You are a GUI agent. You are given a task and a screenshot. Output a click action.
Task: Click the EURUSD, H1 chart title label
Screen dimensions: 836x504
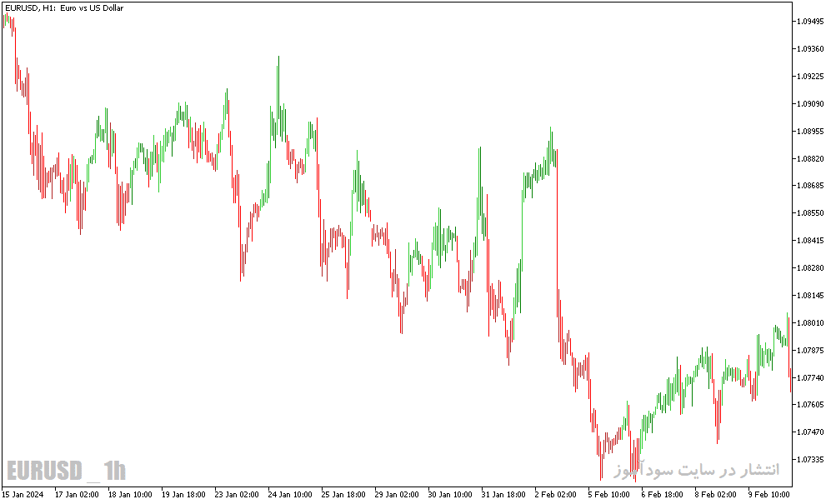(x=64, y=8)
